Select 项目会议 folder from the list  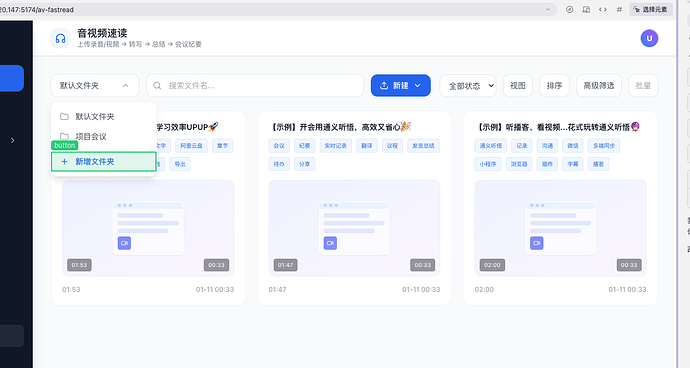click(104, 136)
